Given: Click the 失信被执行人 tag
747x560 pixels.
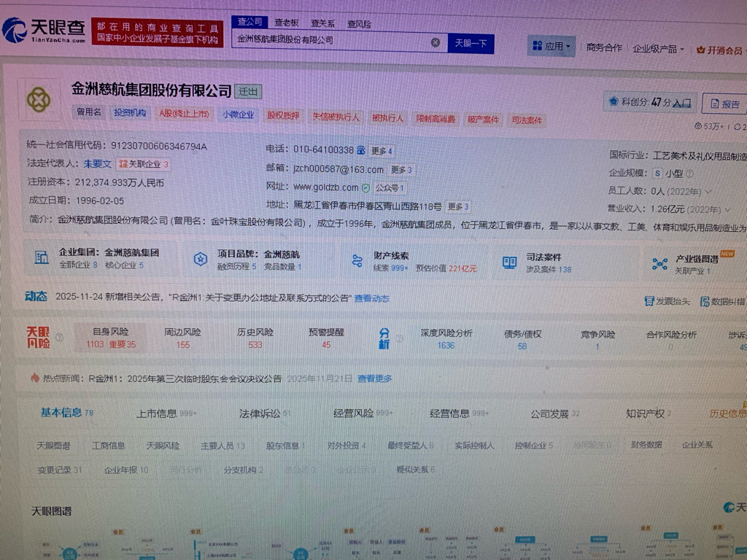Looking at the screenshot, I should click(336, 117).
